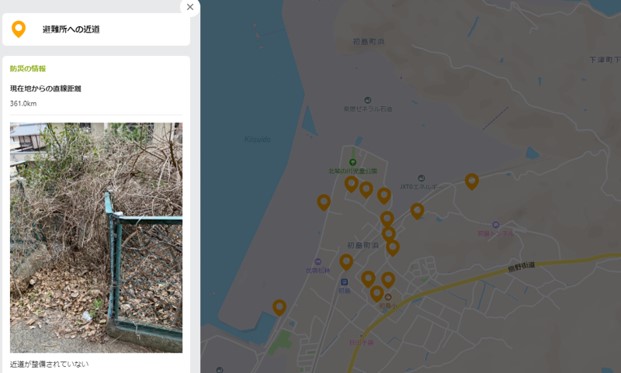The image size is (621, 373).
Task: Select the far-right orange pin east of JXTGエネルギー
Action: [472, 182]
